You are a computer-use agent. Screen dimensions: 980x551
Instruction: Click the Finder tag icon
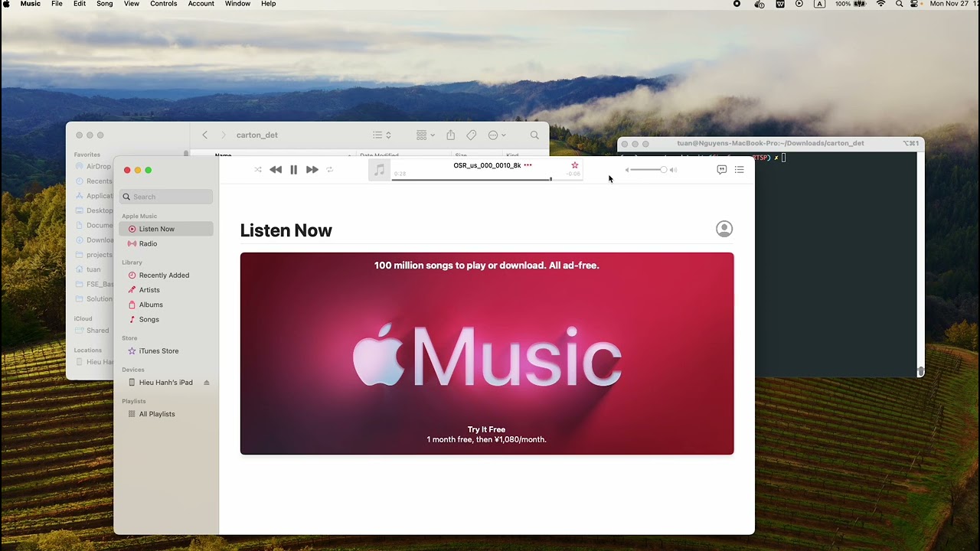click(x=472, y=135)
